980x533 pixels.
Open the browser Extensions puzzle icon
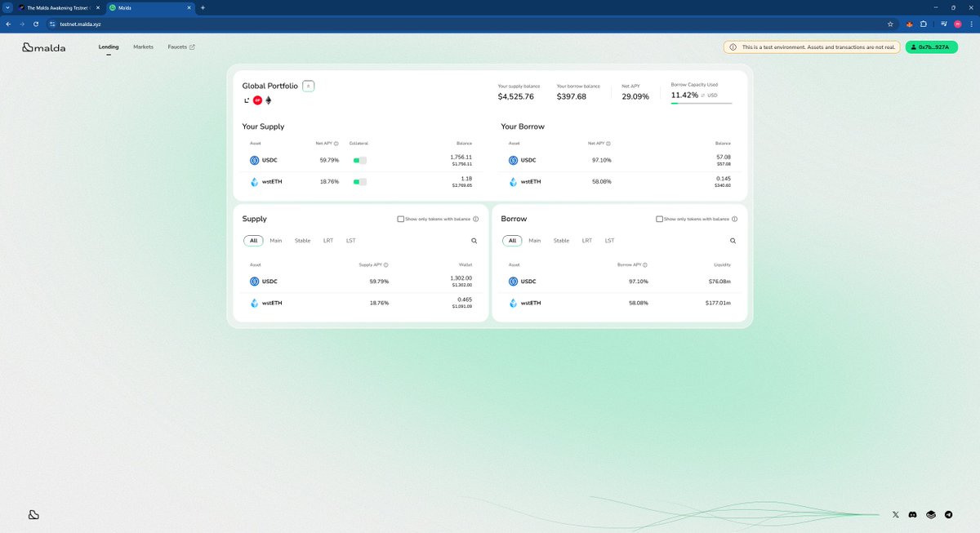click(923, 24)
